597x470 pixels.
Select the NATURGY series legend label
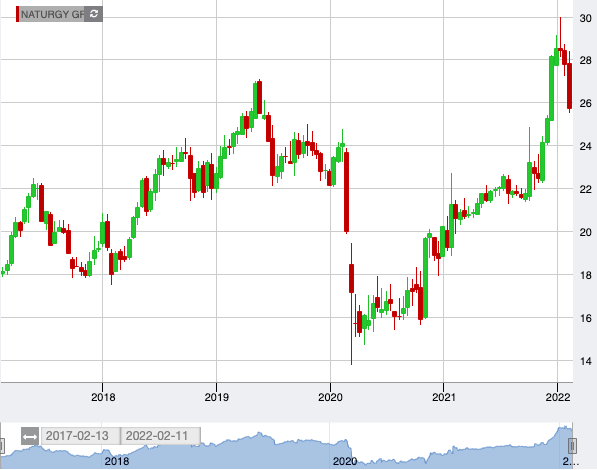point(52,14)
